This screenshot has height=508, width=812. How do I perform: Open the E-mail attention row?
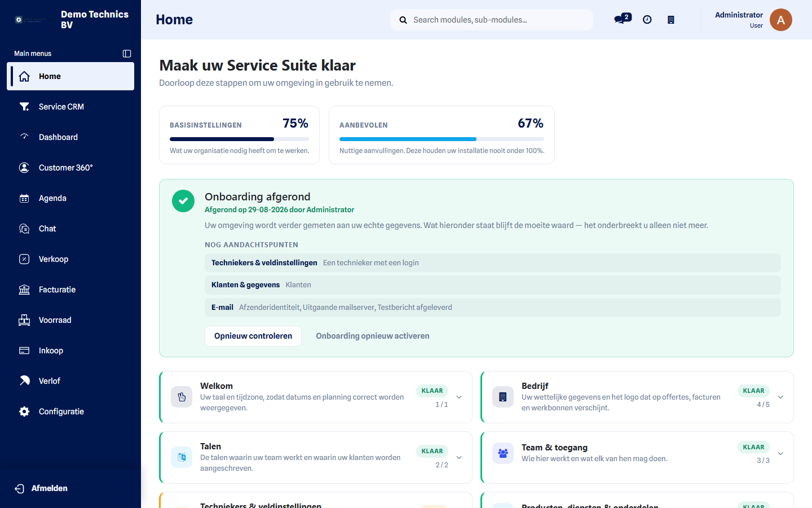click(x=493, y=308)
